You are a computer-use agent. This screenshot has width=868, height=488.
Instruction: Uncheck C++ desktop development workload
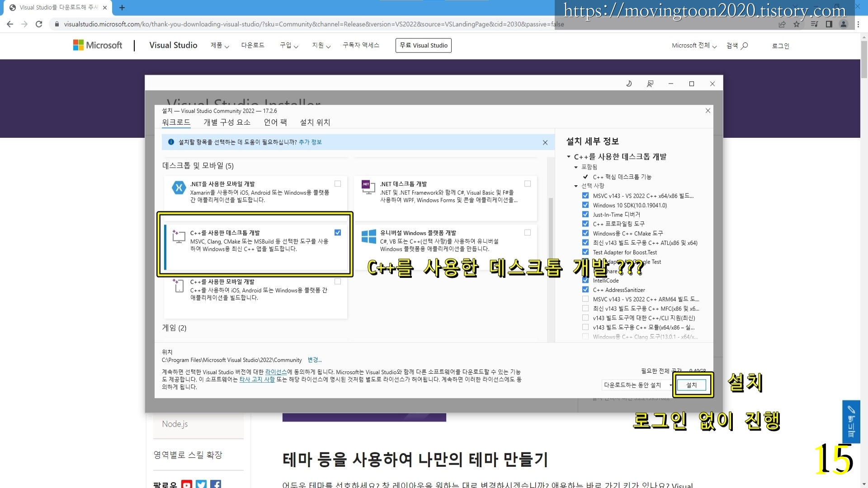coord(338,232)
